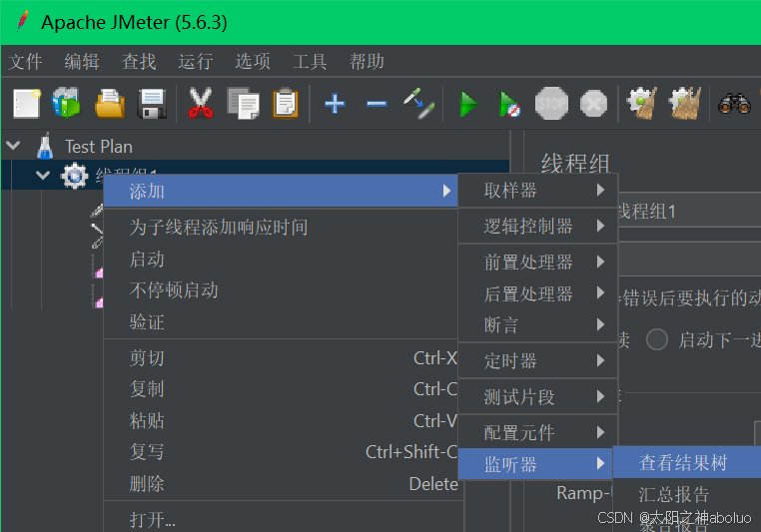Open the 运行 menu

tap(196, 62)
